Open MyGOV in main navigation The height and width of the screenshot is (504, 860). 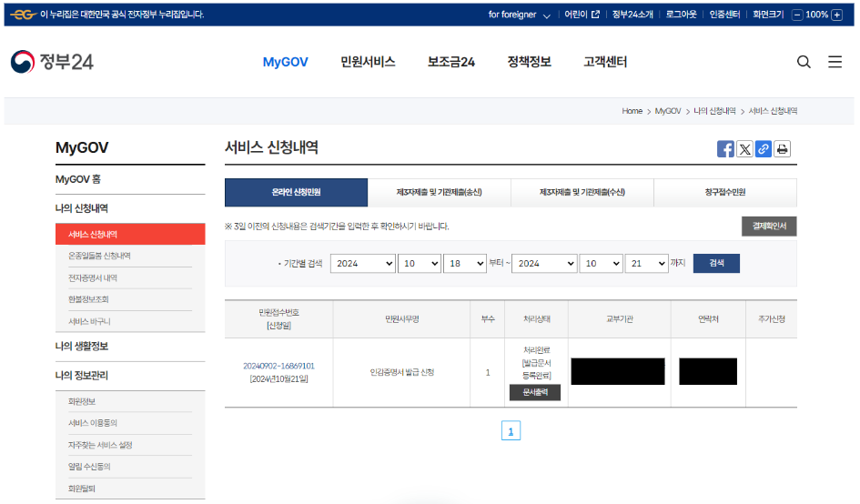tap(285, 62)
